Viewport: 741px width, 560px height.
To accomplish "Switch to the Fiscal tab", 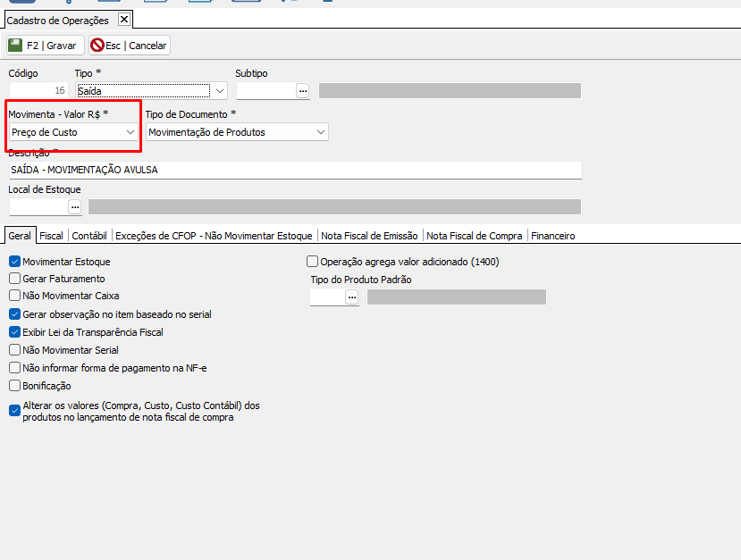I will pyautogui.click(x=51, y=236).
